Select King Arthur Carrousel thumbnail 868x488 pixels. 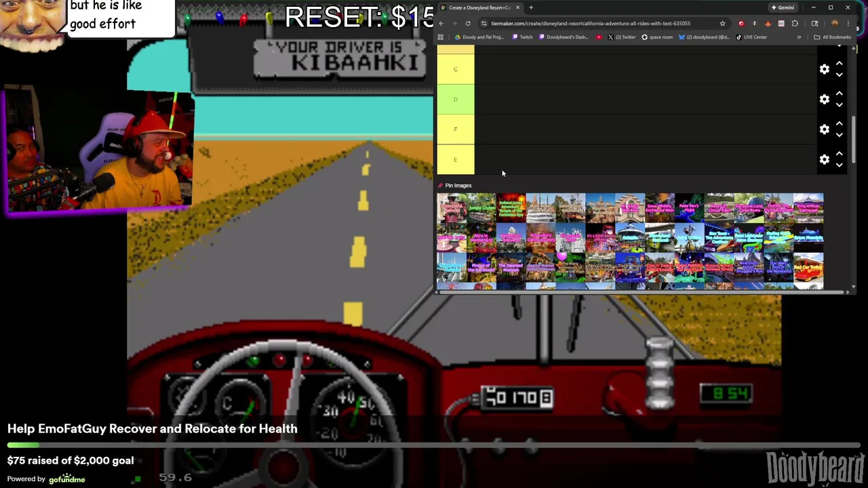pos(809,207)
